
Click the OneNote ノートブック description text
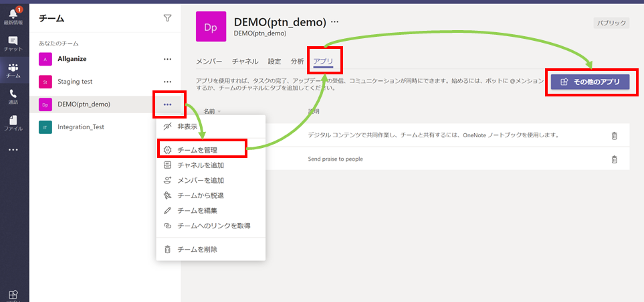click(434, 135)
